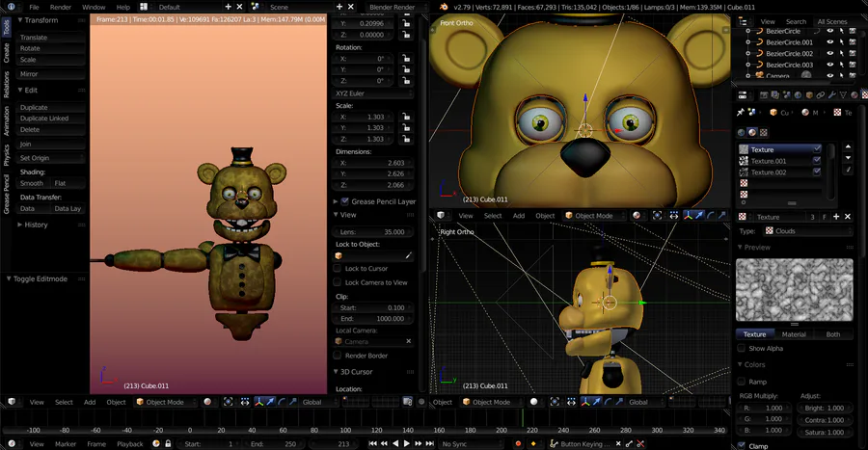Click the Mirror button
The image size is (868, 450).
51,73
